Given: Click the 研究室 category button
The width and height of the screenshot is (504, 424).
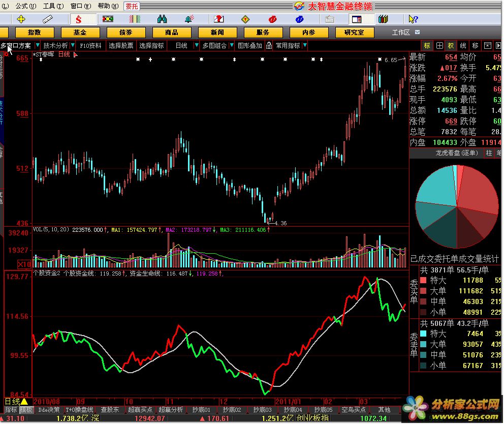Looking at the screenshot, I should coord(354,32).
